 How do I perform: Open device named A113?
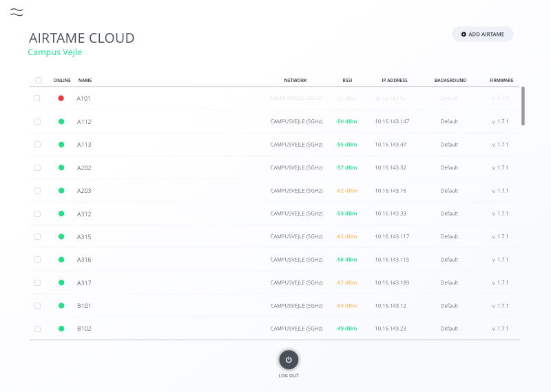coord(84,145)
